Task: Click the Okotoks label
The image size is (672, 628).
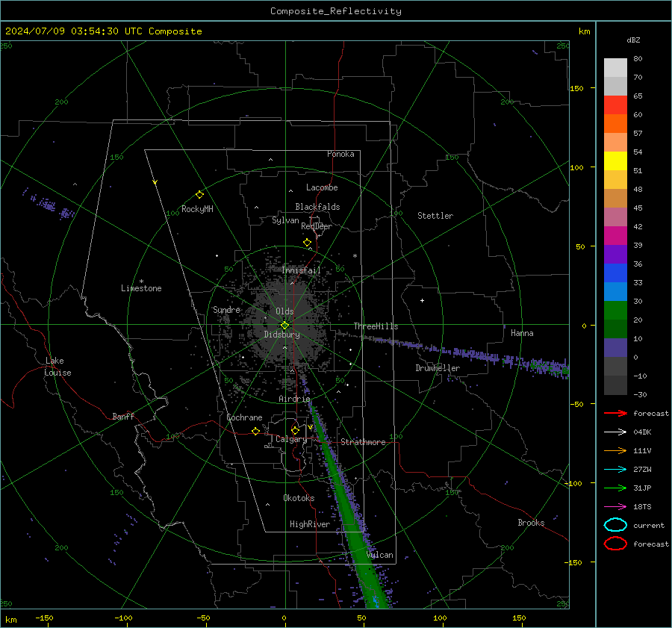Action: coord(299,498)
